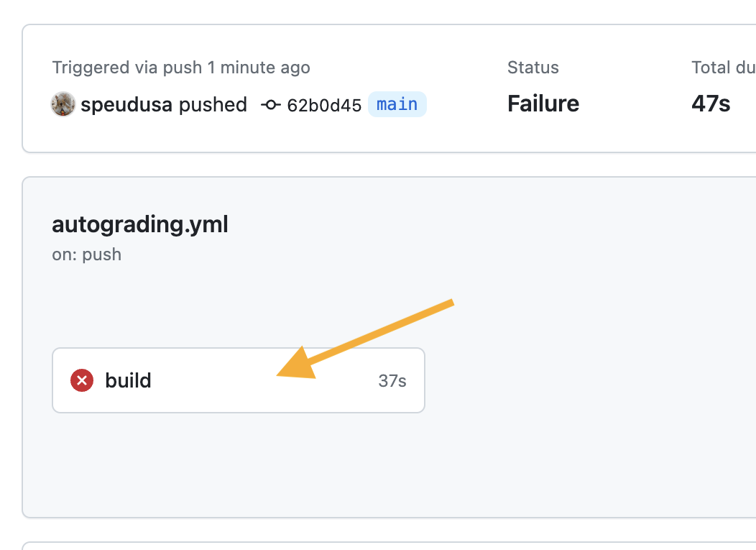Click the '1 minute ago' time text
The width and height of the screenshot is (756, 550).
[259, 68]
